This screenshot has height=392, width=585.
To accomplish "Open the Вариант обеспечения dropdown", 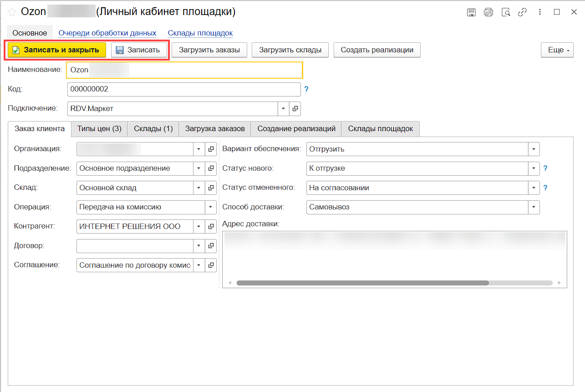I will (x=534, y=149).
